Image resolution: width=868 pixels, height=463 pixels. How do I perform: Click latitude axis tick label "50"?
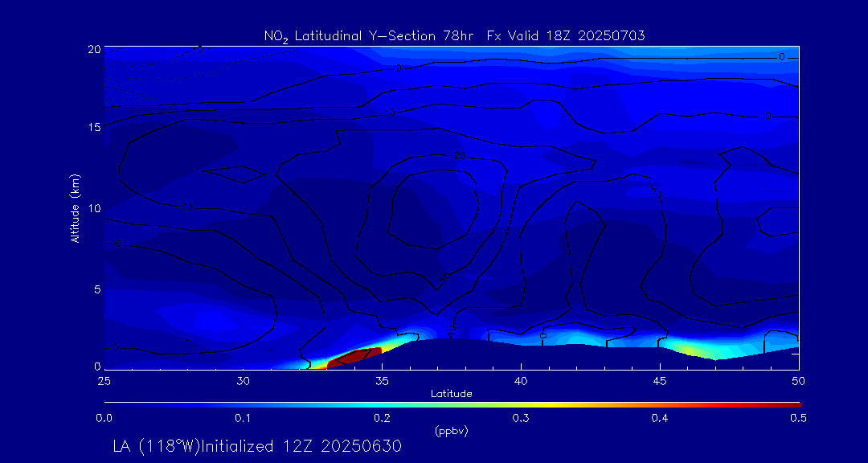pyautogui.click(x=799, y=381)
